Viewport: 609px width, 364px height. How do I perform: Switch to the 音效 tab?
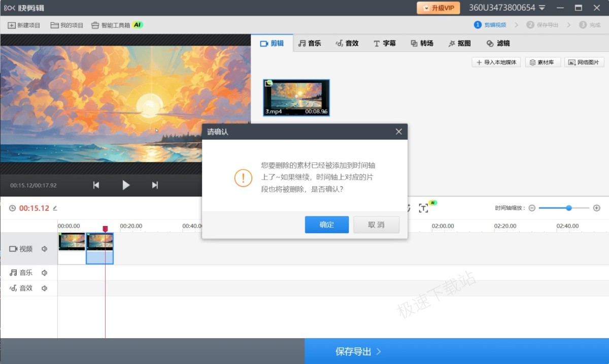tap(347, 44)
